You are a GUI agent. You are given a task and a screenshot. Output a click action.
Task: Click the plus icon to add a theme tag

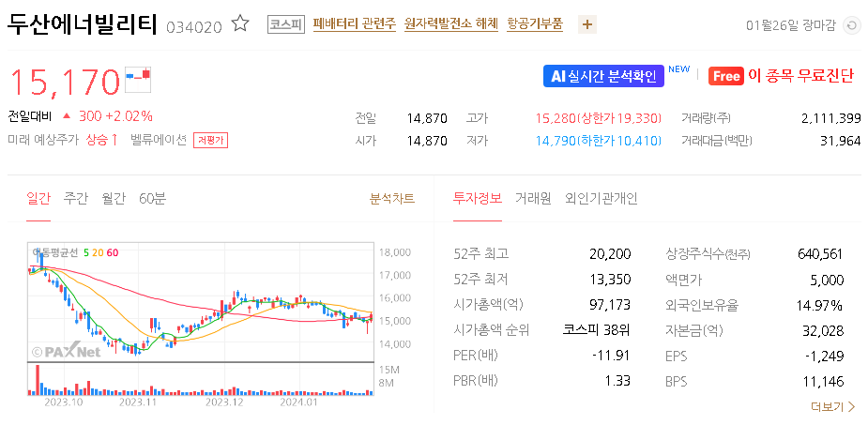pos(587,24)
